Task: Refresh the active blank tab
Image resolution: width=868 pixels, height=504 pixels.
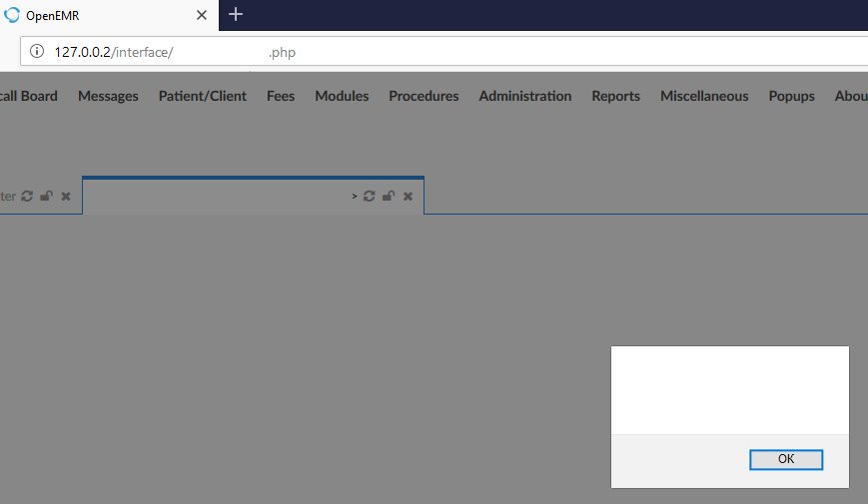Action: [x=370, y=196]
